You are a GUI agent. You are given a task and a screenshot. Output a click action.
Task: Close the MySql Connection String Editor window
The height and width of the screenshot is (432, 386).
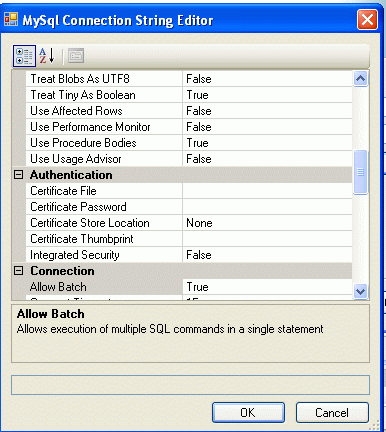coord(367,20)
